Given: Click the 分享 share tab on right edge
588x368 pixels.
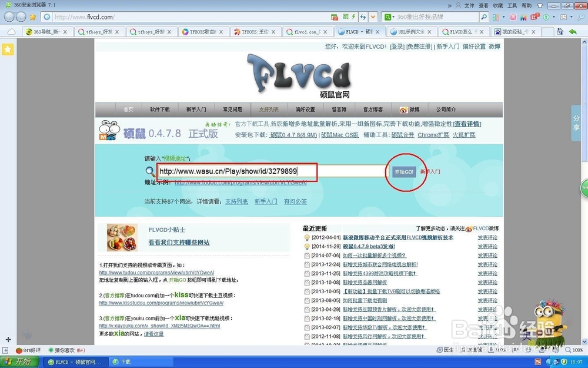Looking at the screenshot, I should tap(576, 123).
